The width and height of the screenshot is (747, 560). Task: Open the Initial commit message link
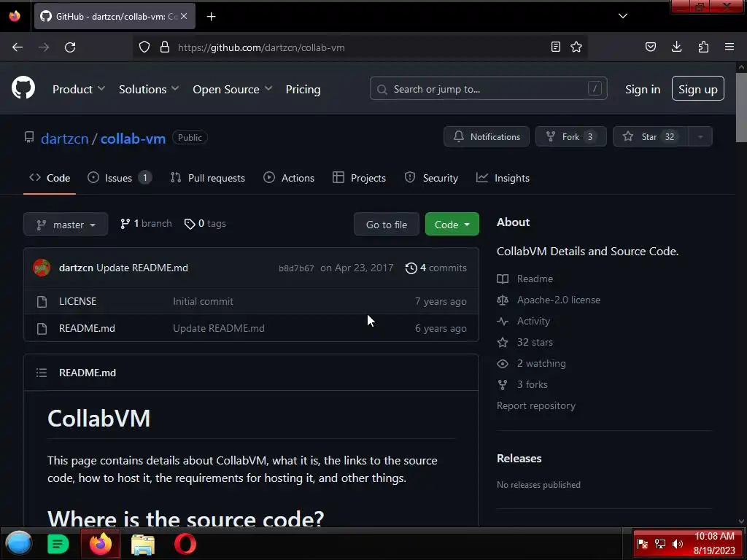tap(203, 301)
